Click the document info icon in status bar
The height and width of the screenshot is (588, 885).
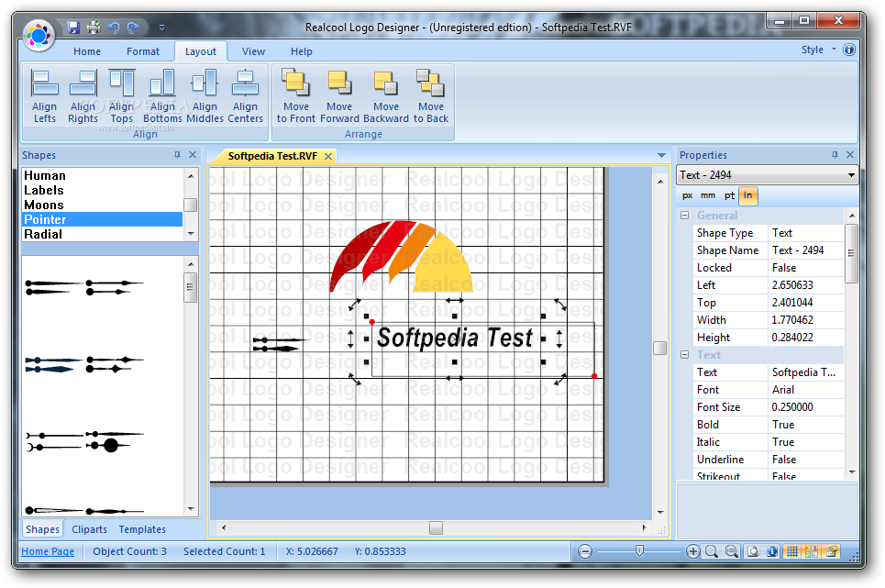(773, 551)
